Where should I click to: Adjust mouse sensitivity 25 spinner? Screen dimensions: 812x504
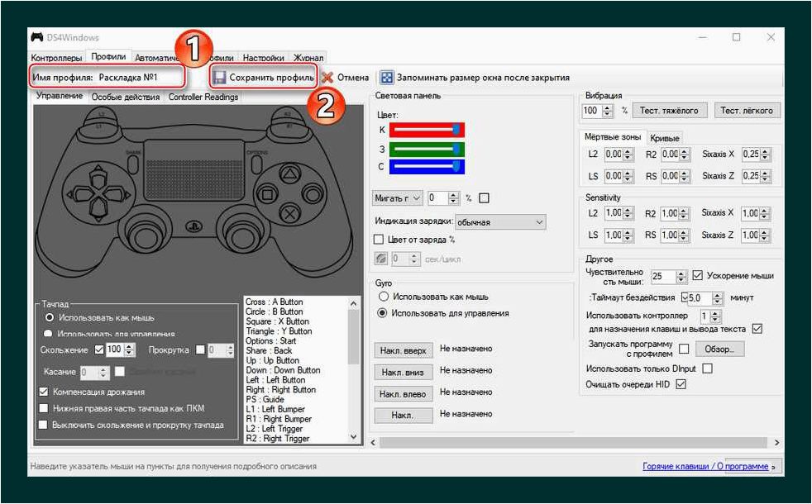click(681, 277)
